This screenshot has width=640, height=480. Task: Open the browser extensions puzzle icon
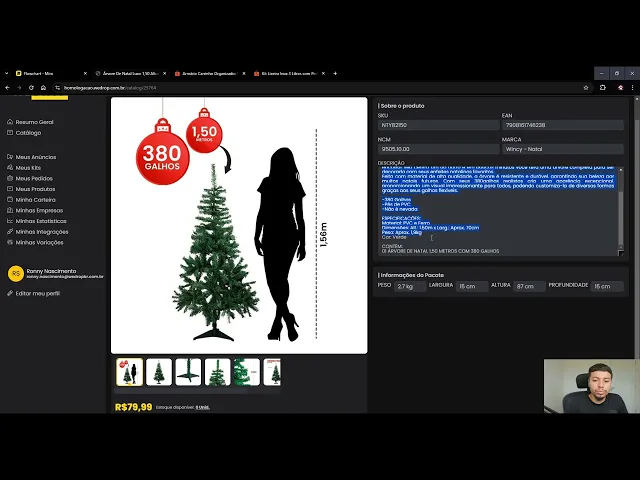[602, 87]
